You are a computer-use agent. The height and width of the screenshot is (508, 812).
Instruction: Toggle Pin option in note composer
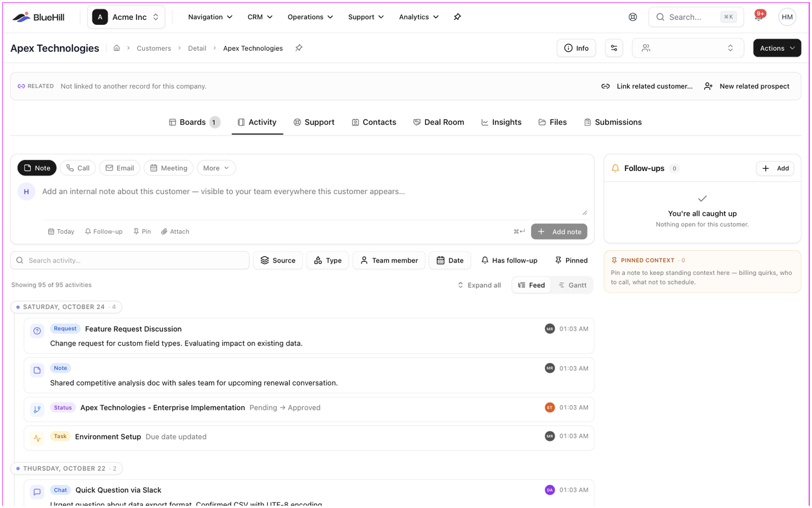(x=142, y=231)
